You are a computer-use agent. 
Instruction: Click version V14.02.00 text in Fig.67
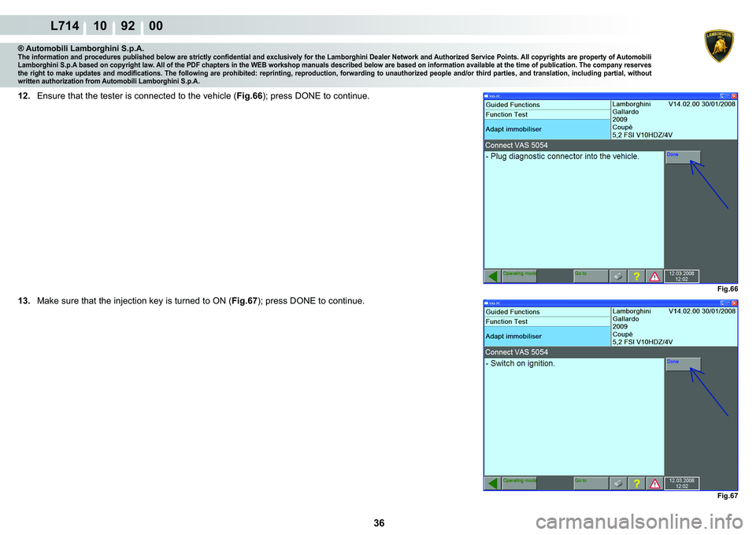(x=702, y=311)
